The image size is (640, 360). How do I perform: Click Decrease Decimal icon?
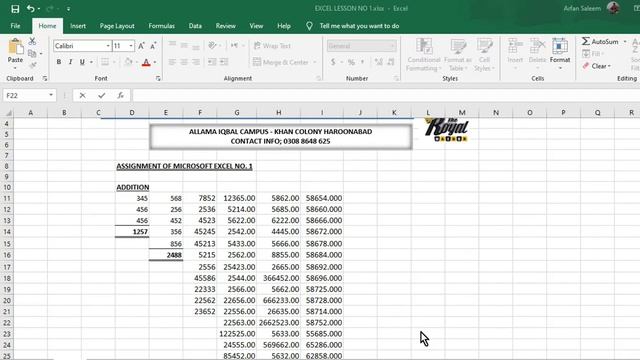click(391, 62)
